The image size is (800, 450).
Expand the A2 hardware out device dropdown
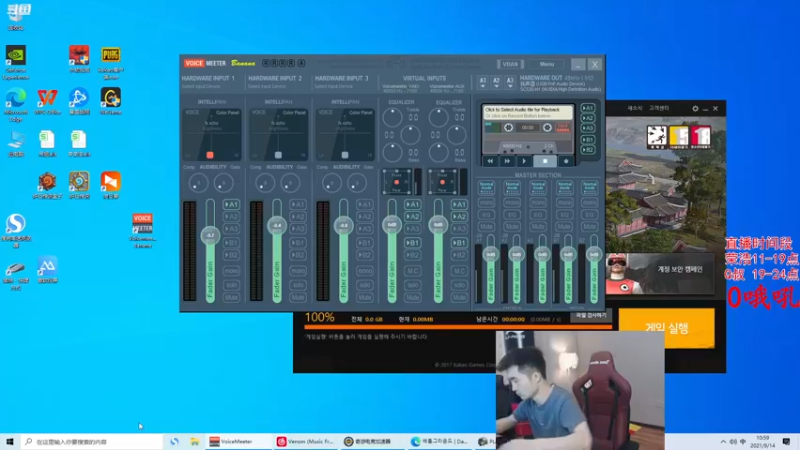pyautogui.click(x=496, y=83)
